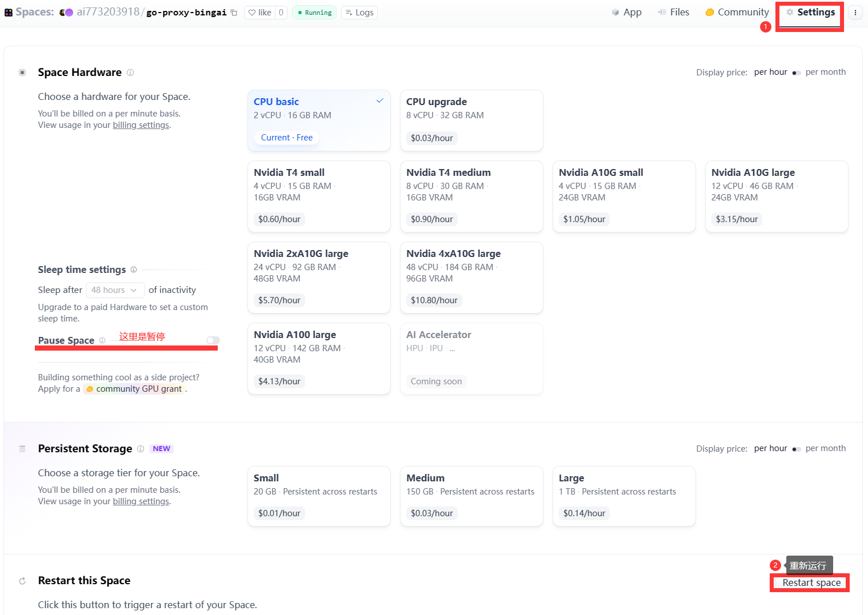This screenshot has width=868, height=615.
Task: Toggle the Pause Space switch
Action: point(213,340)
